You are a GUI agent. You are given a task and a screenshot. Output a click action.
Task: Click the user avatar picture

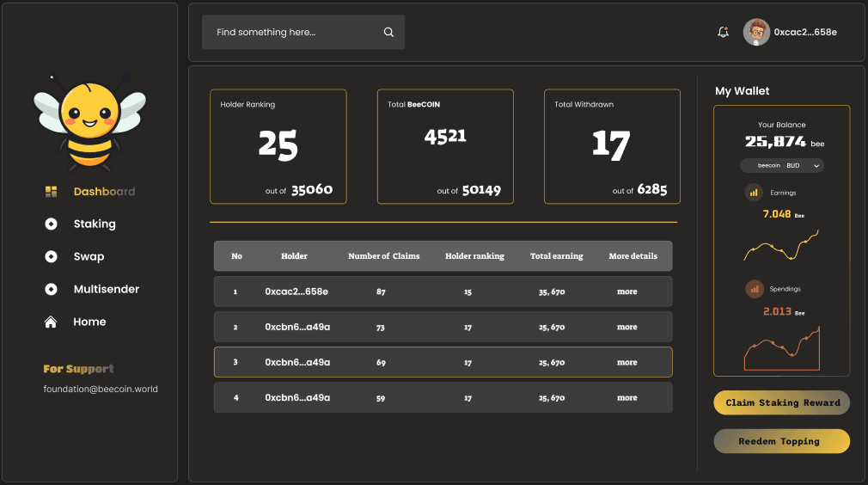(756, 32)
